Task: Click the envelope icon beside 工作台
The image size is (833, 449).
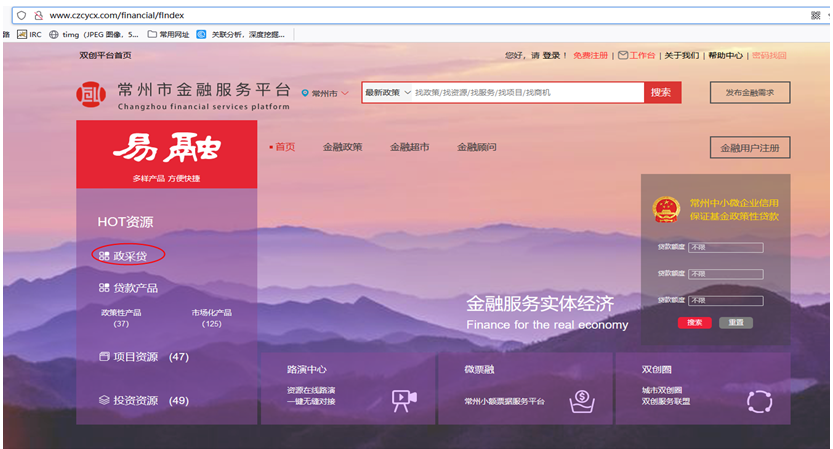Action: pos(623,56)
